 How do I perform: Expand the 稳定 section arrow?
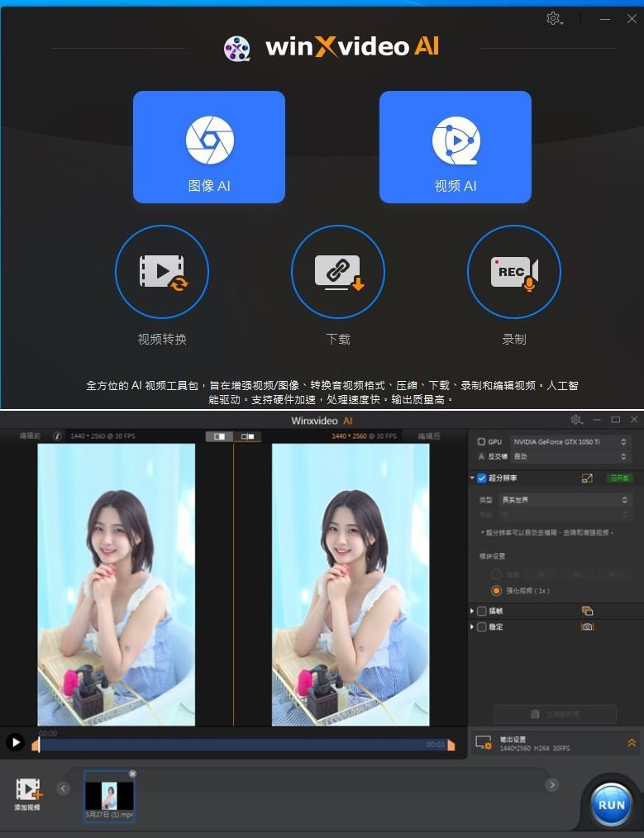click(472, 627)
